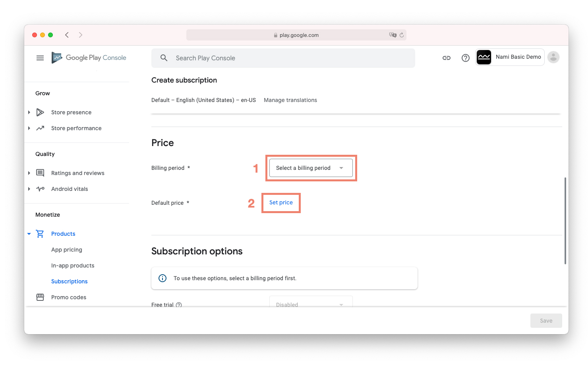The height and width of the screenshot is (379, 588).
Task: Click the Default English en-US language text
Action: tap(203, 100)
